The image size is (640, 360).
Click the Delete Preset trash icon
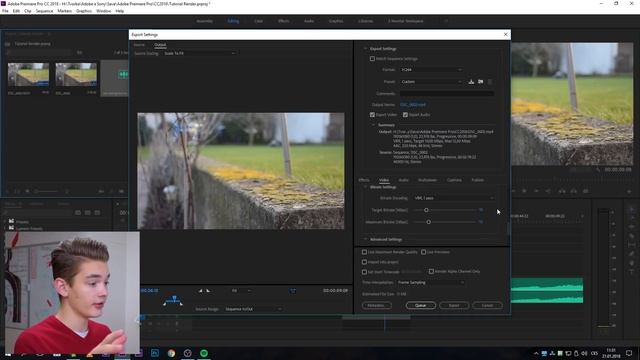pyautogui.click(x=490, y=82)
